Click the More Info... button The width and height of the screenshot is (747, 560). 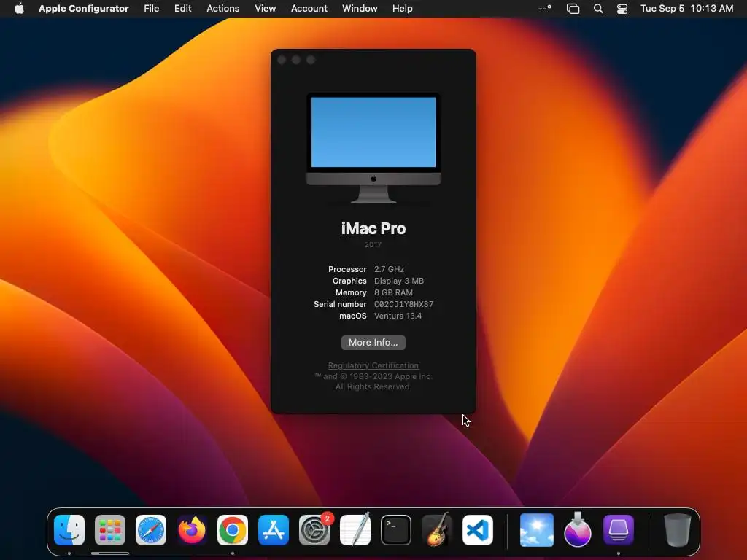(x=373, y=343)
